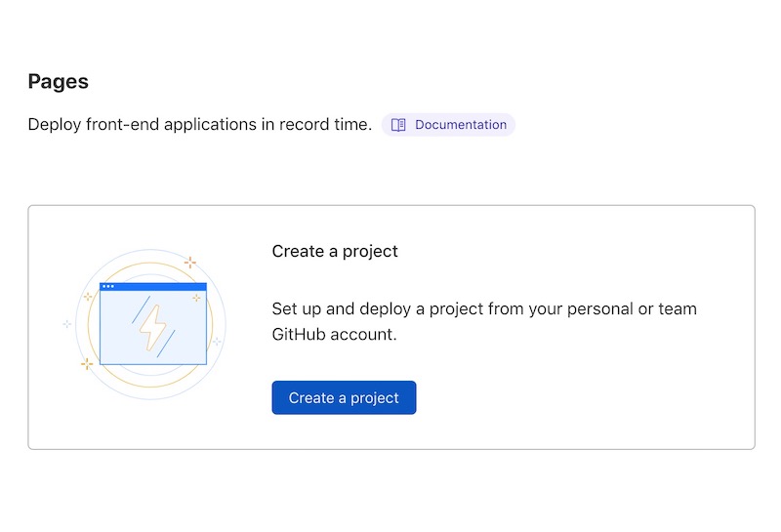Click the 'Set up and deploy' description line
Viewport: 781px width, 532px height.
(484, 308)
